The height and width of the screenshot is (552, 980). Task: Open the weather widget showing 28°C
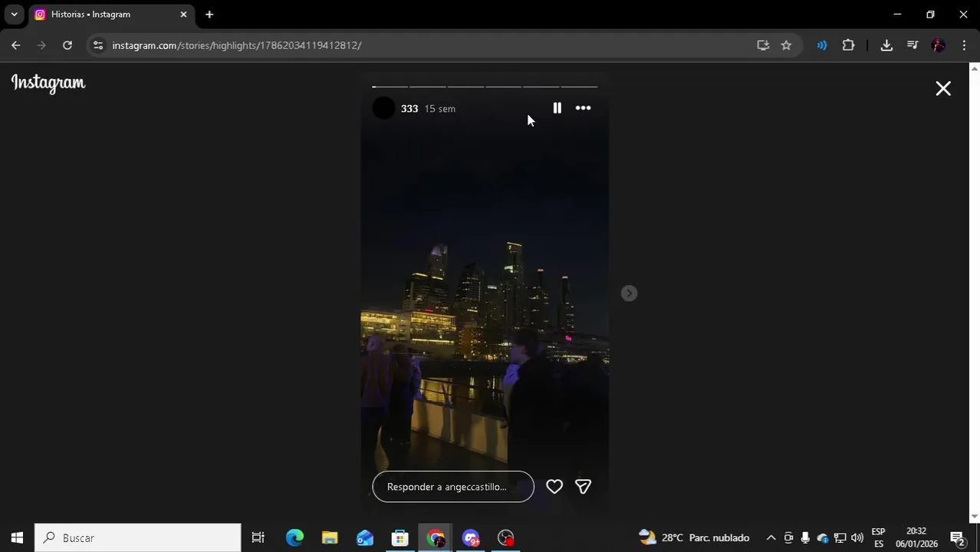(x=694, y=538)
